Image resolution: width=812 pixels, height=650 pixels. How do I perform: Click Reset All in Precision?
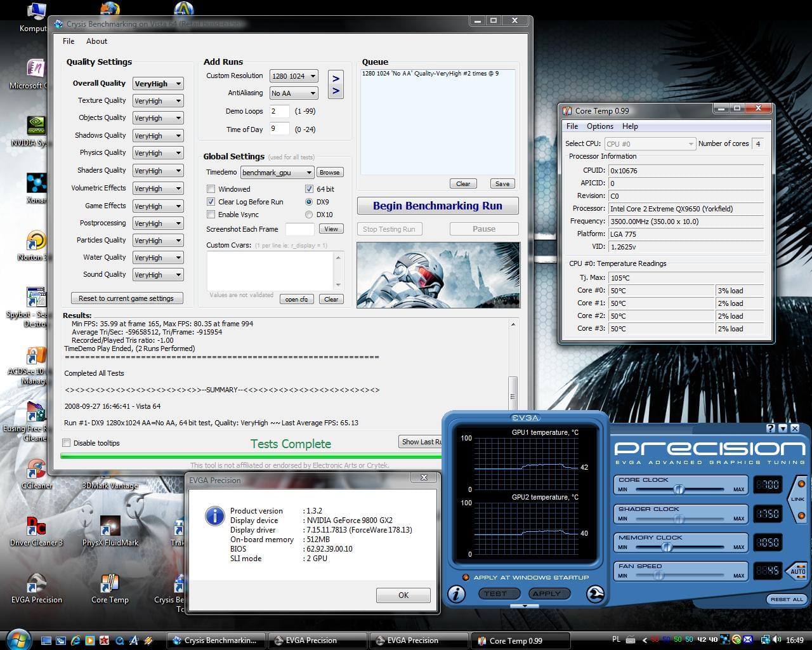(787, 599)
